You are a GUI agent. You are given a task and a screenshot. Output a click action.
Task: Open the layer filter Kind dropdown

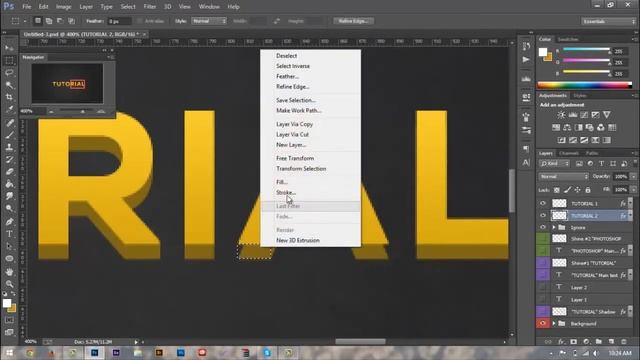(554, 164)
